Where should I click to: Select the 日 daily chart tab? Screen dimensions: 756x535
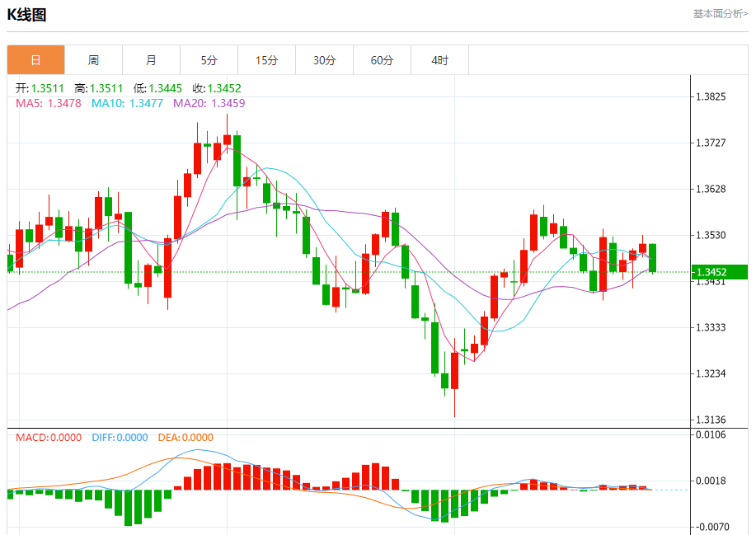tap(35, 60)
